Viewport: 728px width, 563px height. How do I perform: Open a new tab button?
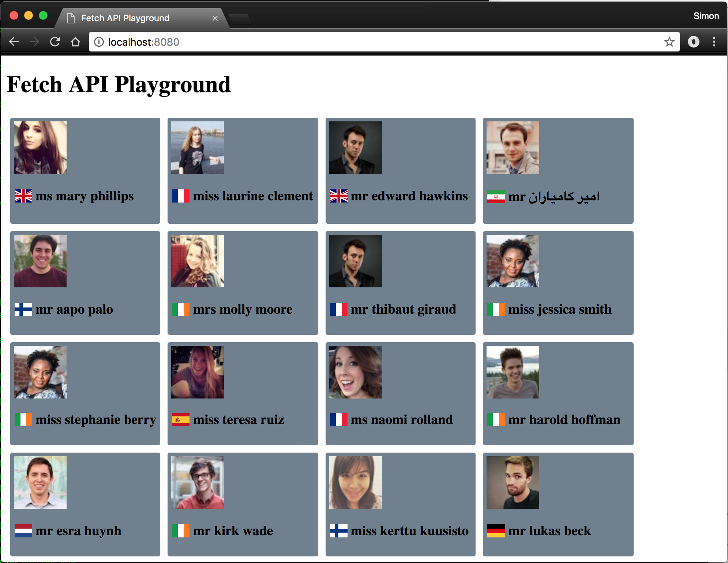[x=240, y=18]
